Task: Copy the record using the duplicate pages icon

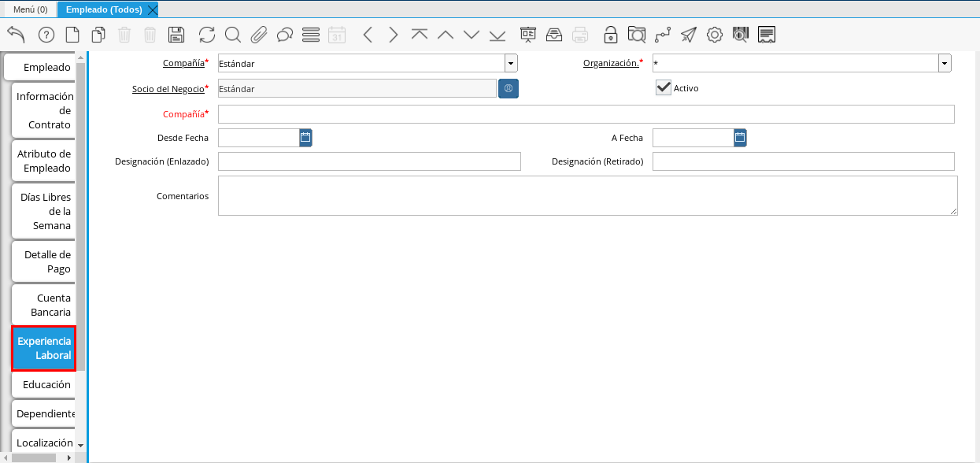Action: coord(98,35)
